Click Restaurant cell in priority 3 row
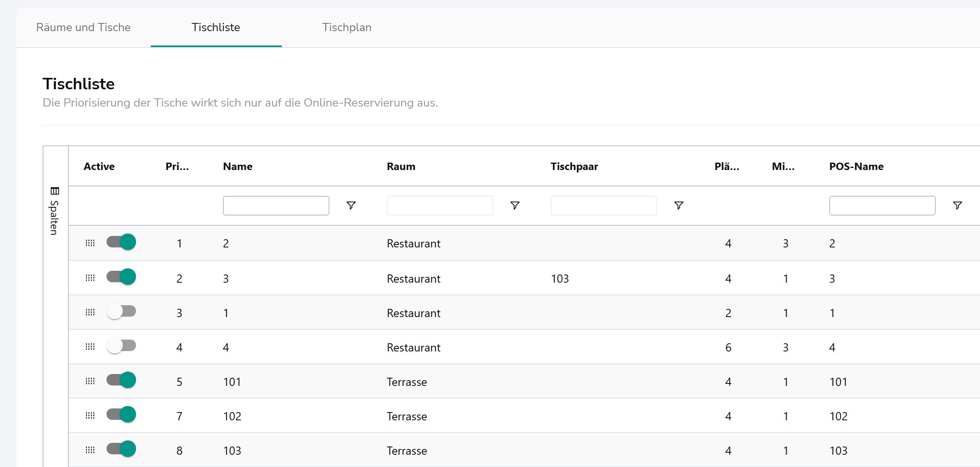980x467 pixels. pos(413,313)
